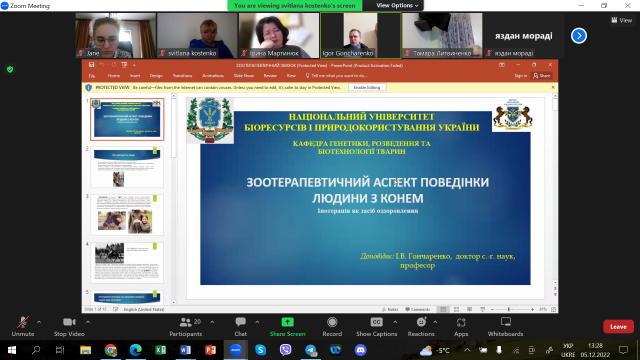This screenshot has width=640, height=360.
Task: Stop the video camera
Action: pyautogui.click(x=69, y=327)
